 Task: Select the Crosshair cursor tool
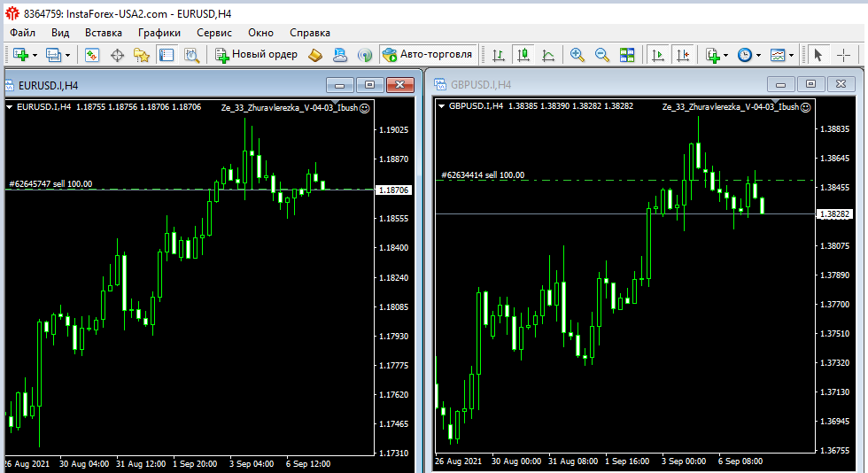(x=843, y=55)
